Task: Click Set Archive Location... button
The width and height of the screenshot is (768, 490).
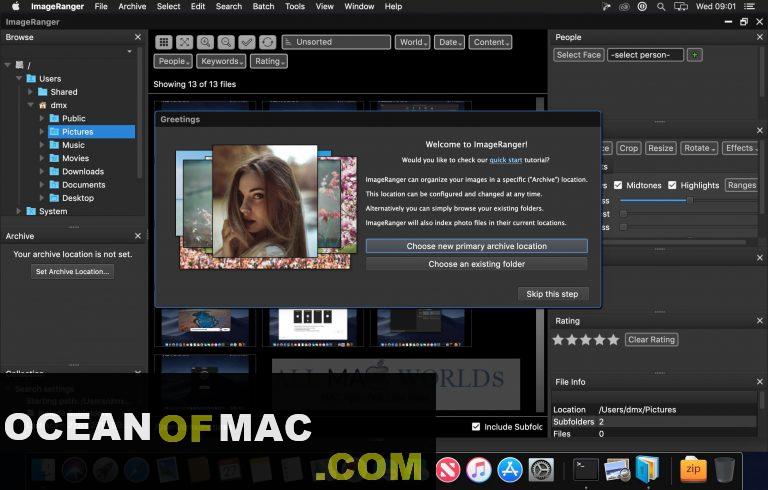Action: coord(72,271)
